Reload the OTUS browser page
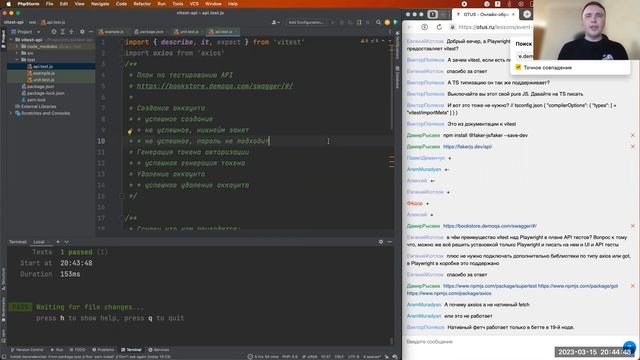This screenshot has height=360, width=640. (x=439, y=27)
